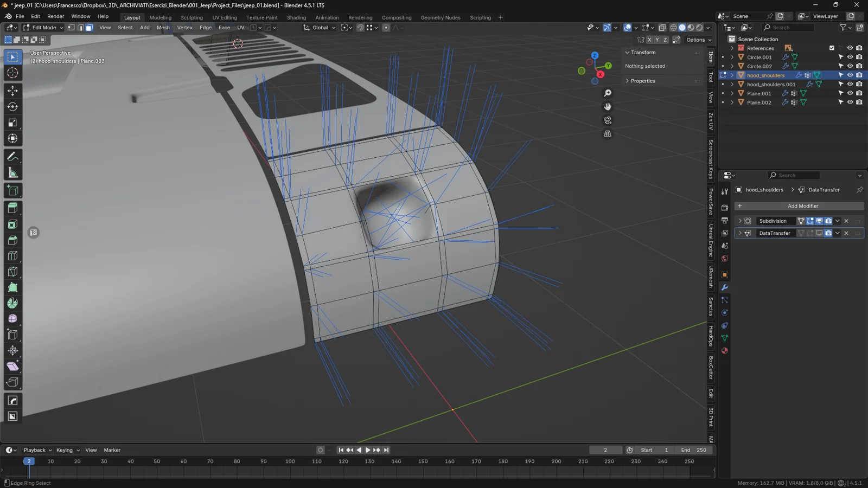Switch to vertex select mode
868x488 pixels.
(71, 28)
